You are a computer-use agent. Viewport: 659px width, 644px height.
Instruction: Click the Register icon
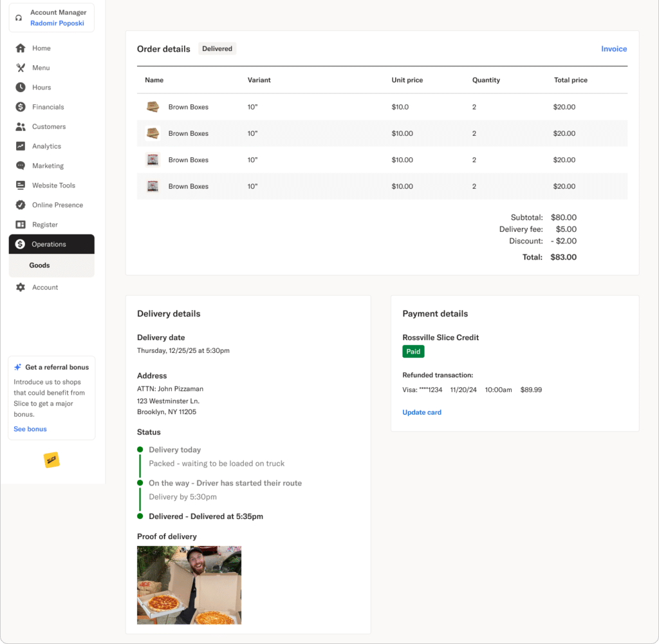click(x=20, y=225)
